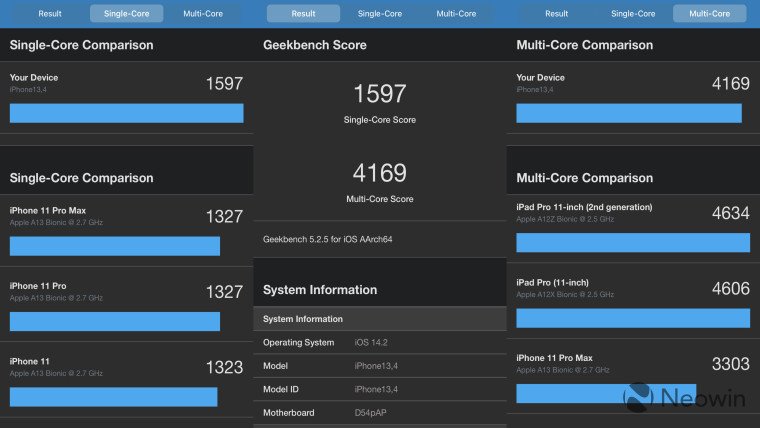Click iPhone 11 score bar
This screenshot has width=760, height=428.
pyautogui.click(x=113, y=397)
